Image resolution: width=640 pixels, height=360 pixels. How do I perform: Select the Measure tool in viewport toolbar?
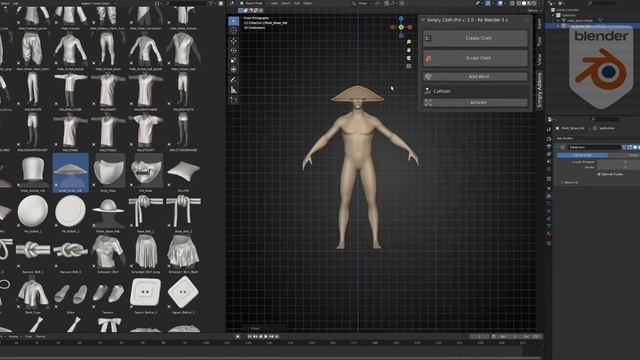(x=233, y=90)
